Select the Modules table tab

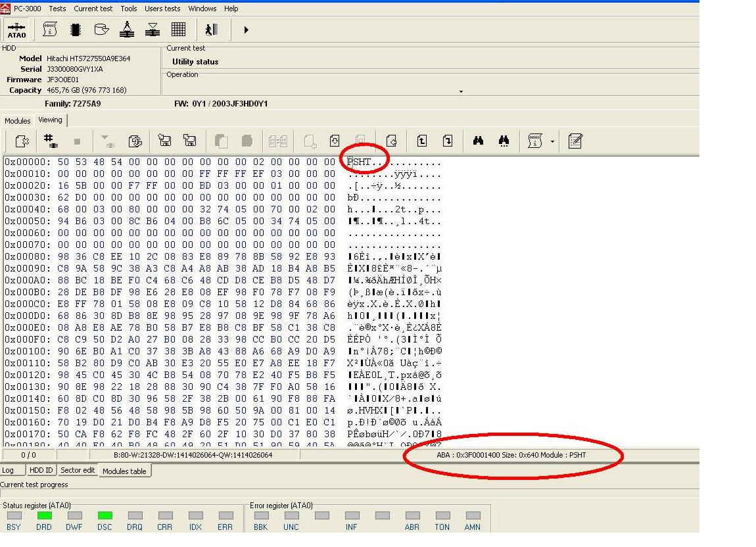pyautogui.click(x=124, y=471)
